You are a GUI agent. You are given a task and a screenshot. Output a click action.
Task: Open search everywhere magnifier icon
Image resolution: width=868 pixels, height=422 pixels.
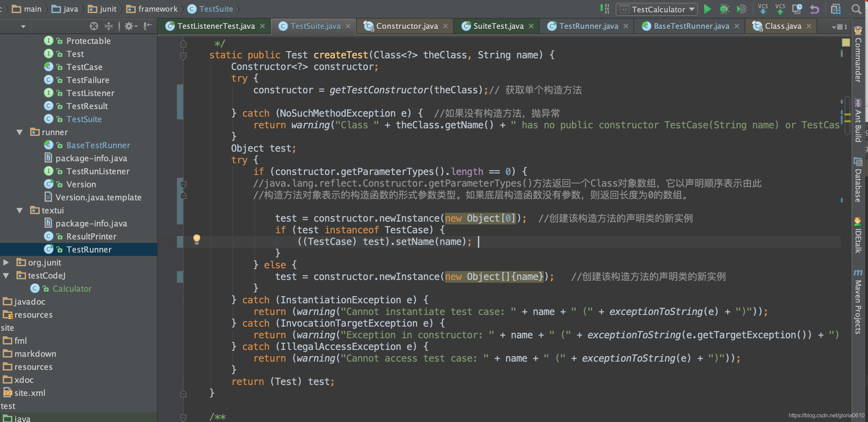[x=856, y=9]
